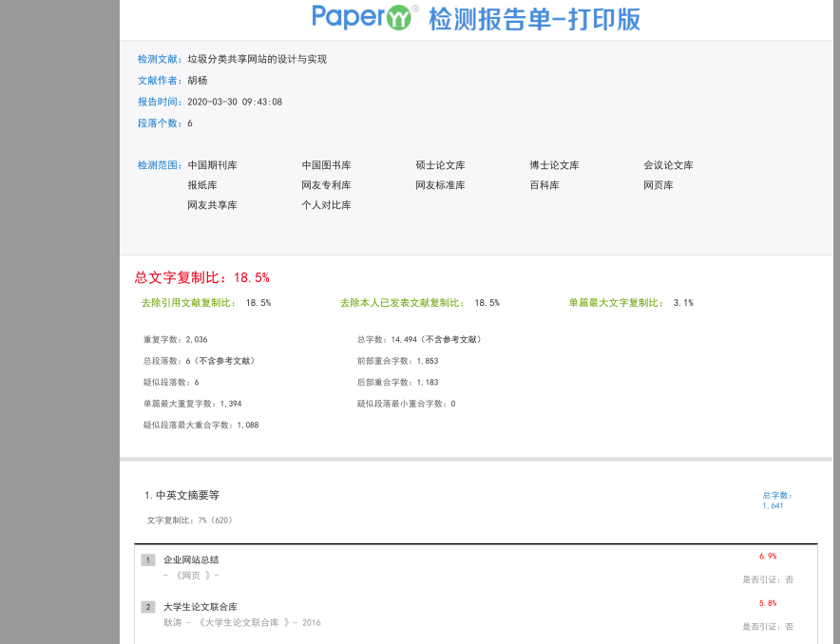Click the 检测文献 label

pyautogui.click(x=160, y=59)
